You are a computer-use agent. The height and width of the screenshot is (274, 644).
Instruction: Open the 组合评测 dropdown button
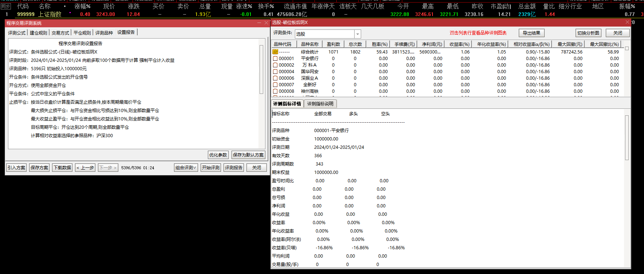click(186, 168)
